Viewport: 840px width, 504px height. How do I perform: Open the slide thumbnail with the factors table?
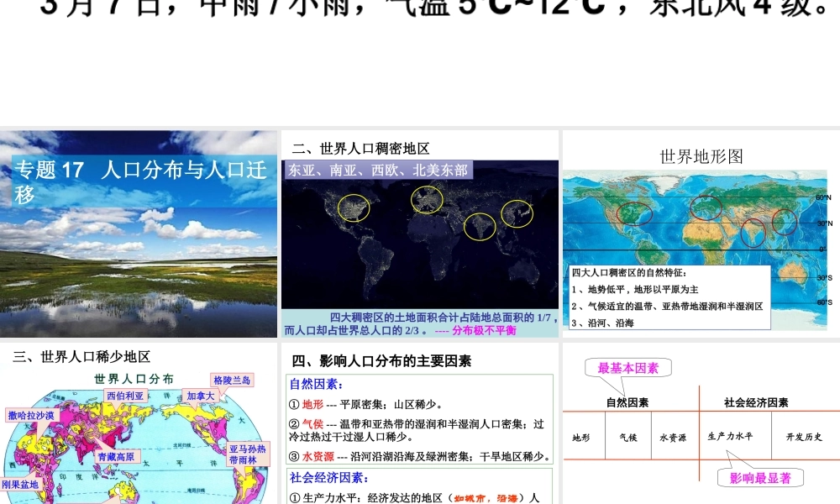pyautogui.click(x=701, y=423)
